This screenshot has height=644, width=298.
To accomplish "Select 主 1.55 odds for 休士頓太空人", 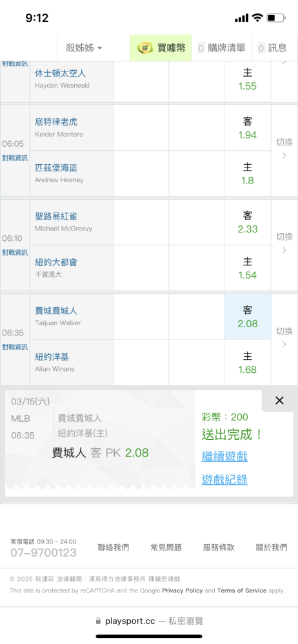I will (x=248, y=80).
